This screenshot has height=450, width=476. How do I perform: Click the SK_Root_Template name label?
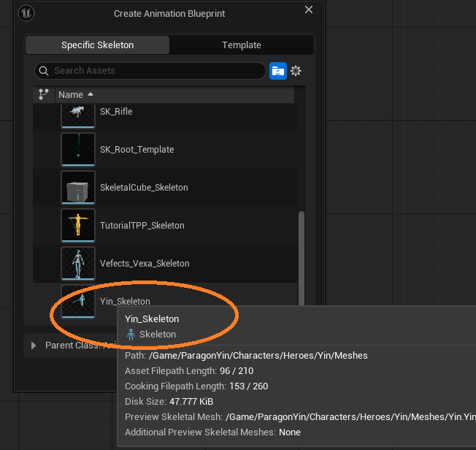[x=137, y=150]
